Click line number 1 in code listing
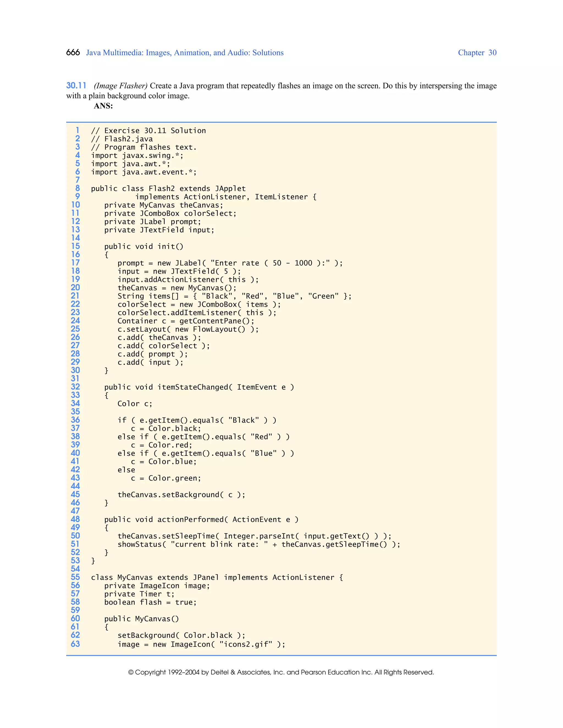 (x=77, y=130)
